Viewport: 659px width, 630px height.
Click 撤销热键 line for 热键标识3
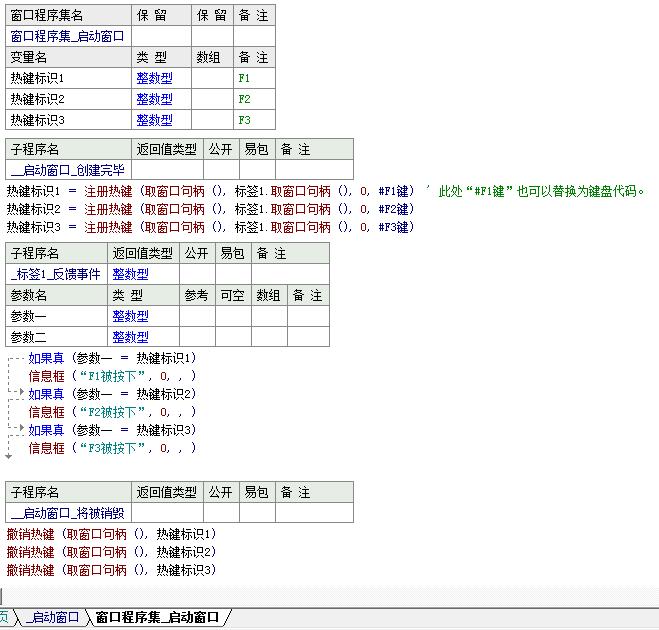(x=111, y=570)
